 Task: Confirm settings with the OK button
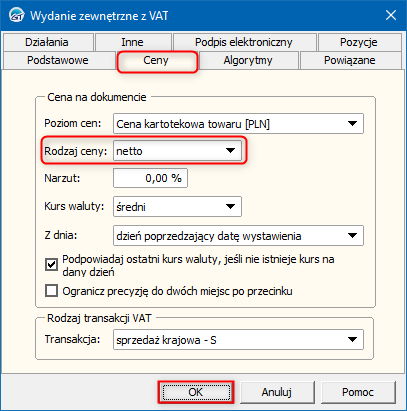click(x=196, y=392)
